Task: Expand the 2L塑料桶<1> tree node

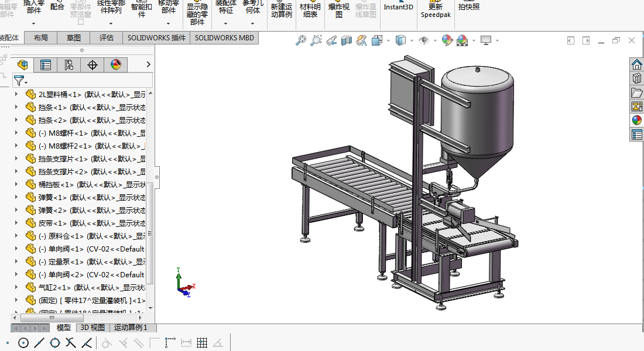Action: point(16,94)
